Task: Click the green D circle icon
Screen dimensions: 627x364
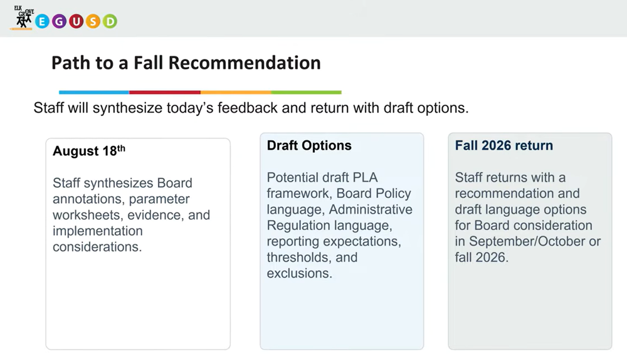Action: point(110,21)
